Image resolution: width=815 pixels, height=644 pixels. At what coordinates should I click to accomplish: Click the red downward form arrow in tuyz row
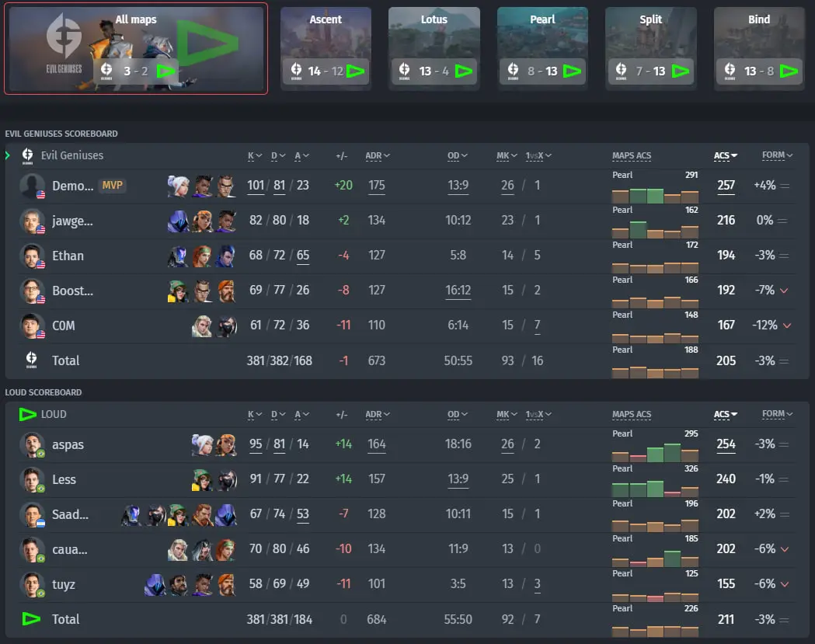[x=785, y=584]
